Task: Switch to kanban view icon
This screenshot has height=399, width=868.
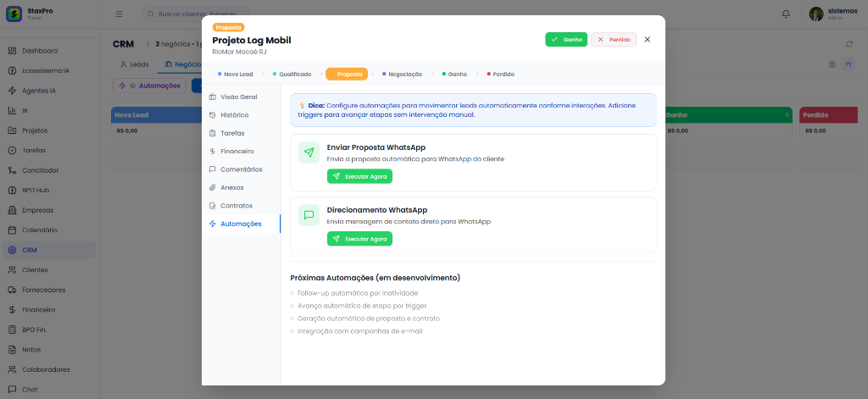Action: [848, 64]
